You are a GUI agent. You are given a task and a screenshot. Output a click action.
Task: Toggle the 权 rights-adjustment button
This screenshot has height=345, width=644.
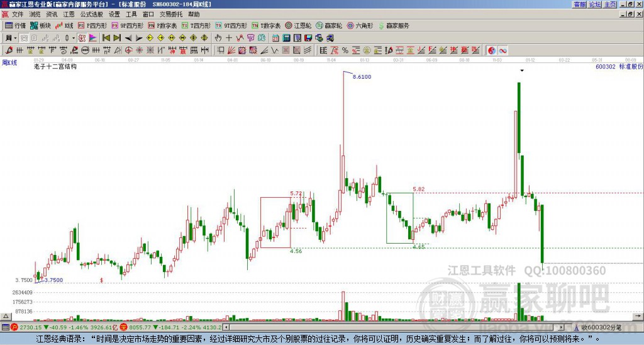tap(82, 38)
